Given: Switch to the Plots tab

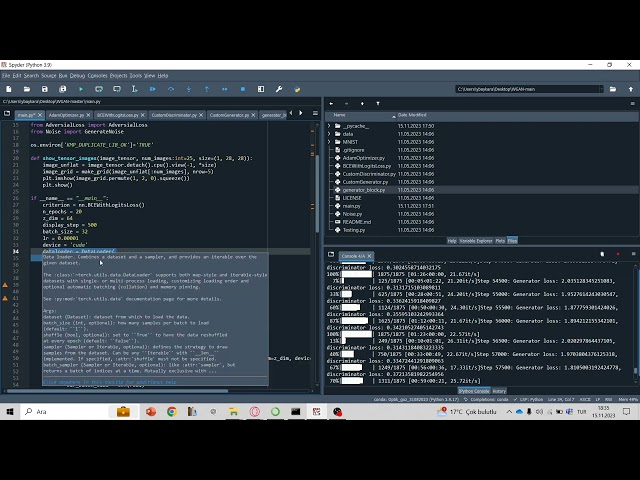Looking at the screenshot, I should coord(500,241).
